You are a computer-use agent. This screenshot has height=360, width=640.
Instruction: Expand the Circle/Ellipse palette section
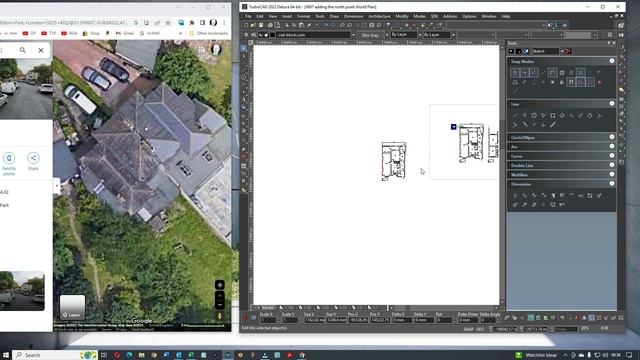click(611, 137)
